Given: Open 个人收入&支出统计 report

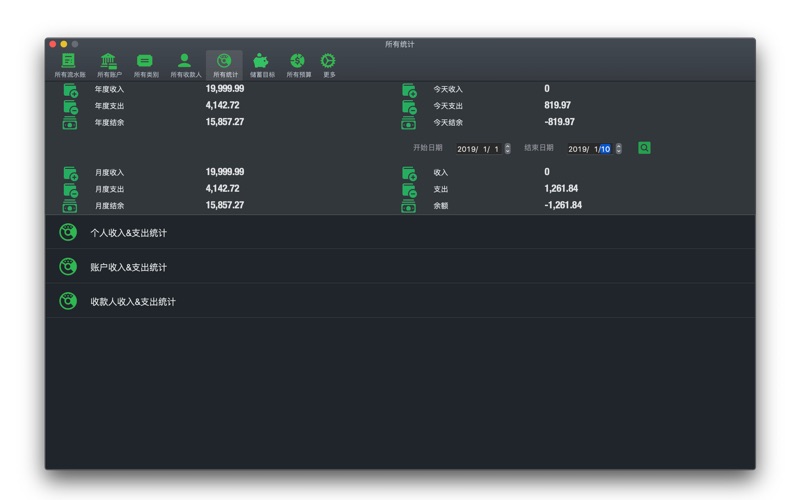Looking at the screenshot, I should coord(128,233).
